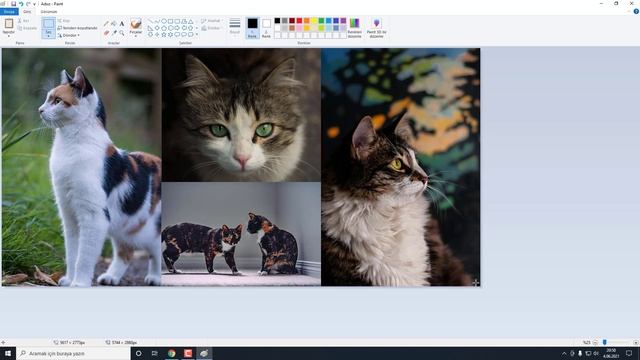Click the taskbar search box
640x360 pixels.
pos(73,353)
